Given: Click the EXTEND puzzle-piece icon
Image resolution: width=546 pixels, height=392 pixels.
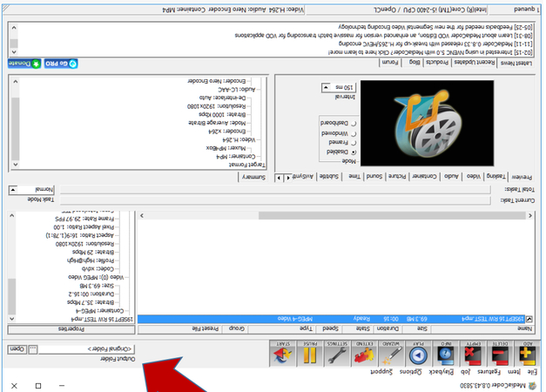Looking at the screenshot, I should pyautogui.click(x=364, y=354).
